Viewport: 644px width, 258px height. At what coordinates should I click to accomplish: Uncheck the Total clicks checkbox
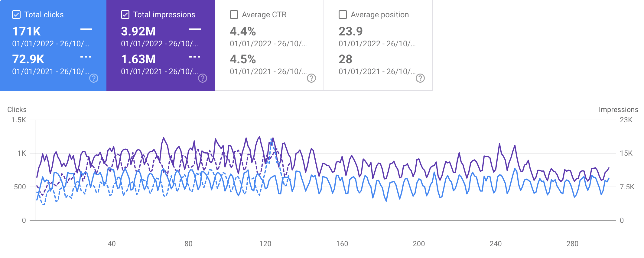click(16, 15)
